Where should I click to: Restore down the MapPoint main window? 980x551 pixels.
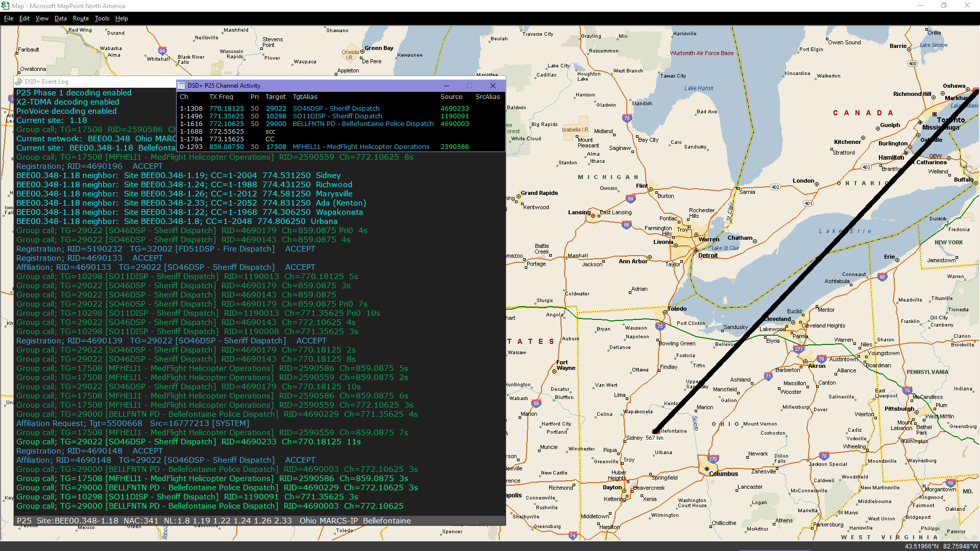point(944,6)
